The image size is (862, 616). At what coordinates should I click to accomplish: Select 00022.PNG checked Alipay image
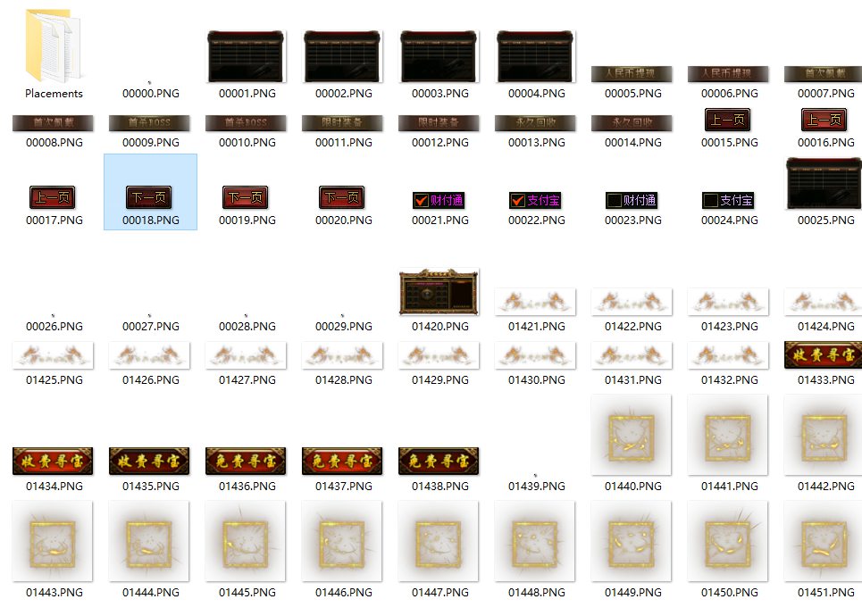[535, 200]
